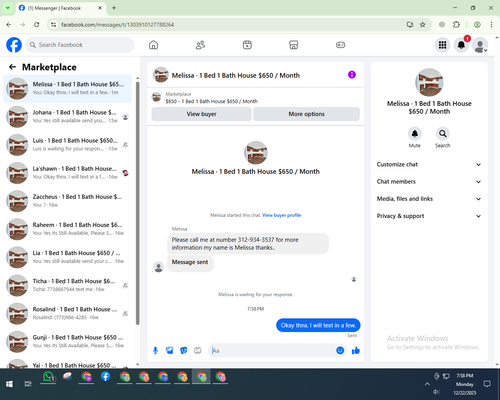Go back using Marketplace back arrow
The image size is (500, 400).
(x=12, y=67)
